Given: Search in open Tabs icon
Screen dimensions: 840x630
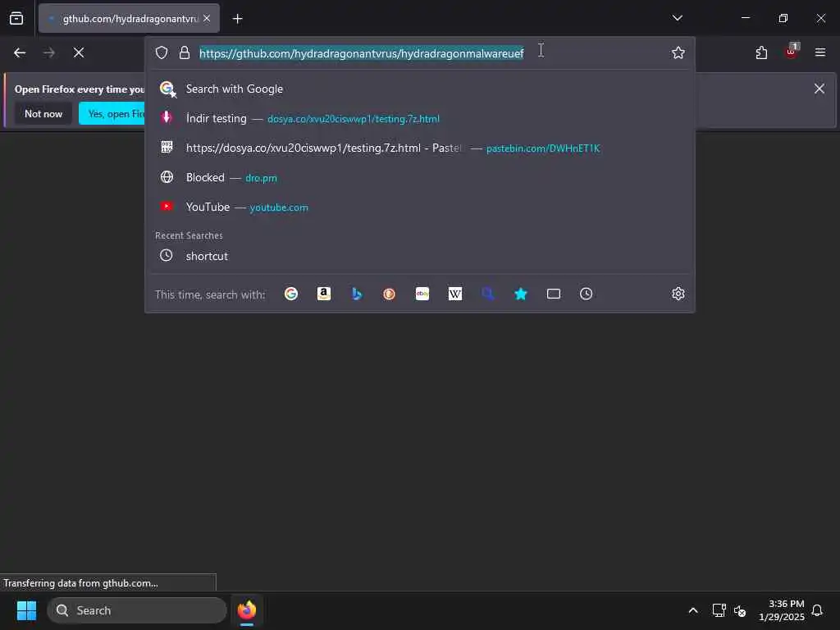Looking at the screenshot, I should [x=554, y=294].
